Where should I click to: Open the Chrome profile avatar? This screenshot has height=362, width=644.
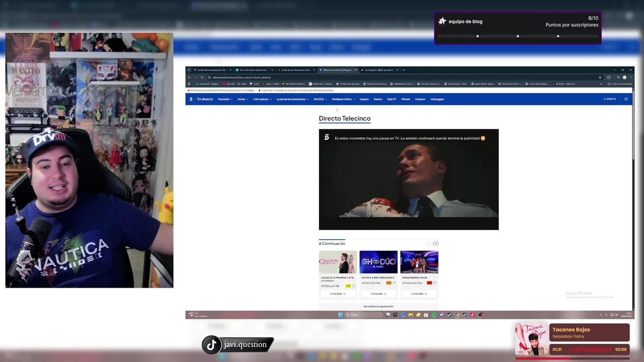coord(624,77)
